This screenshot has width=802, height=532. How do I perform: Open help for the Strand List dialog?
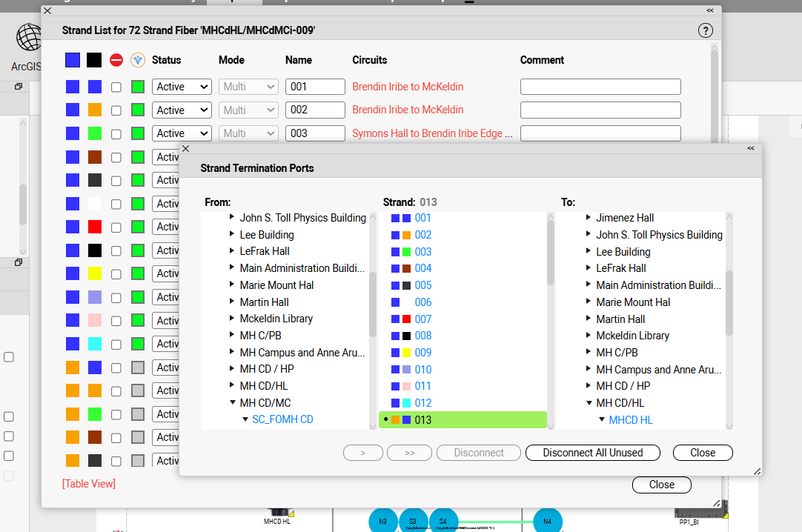(x=705, y=30)
